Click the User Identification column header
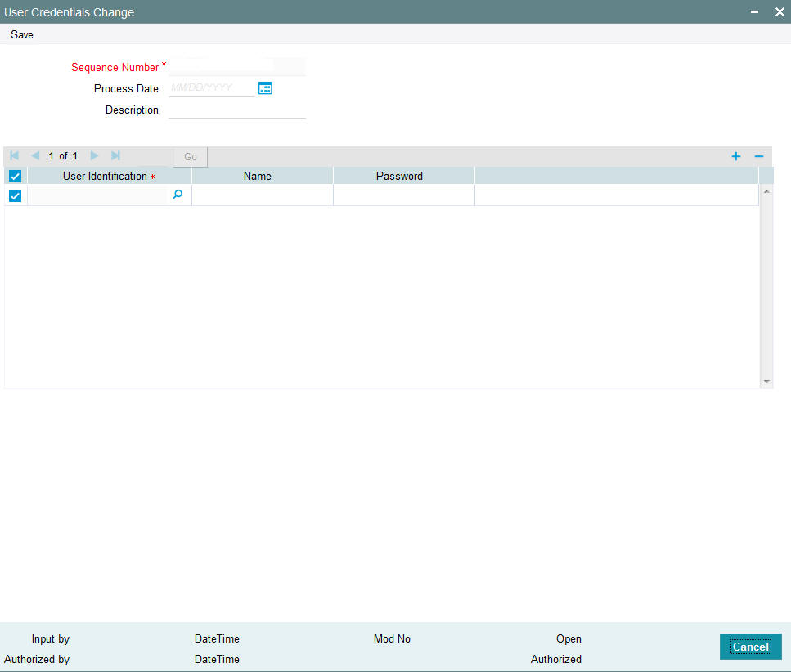The image size is (791, 672). [x=109, y=176]
